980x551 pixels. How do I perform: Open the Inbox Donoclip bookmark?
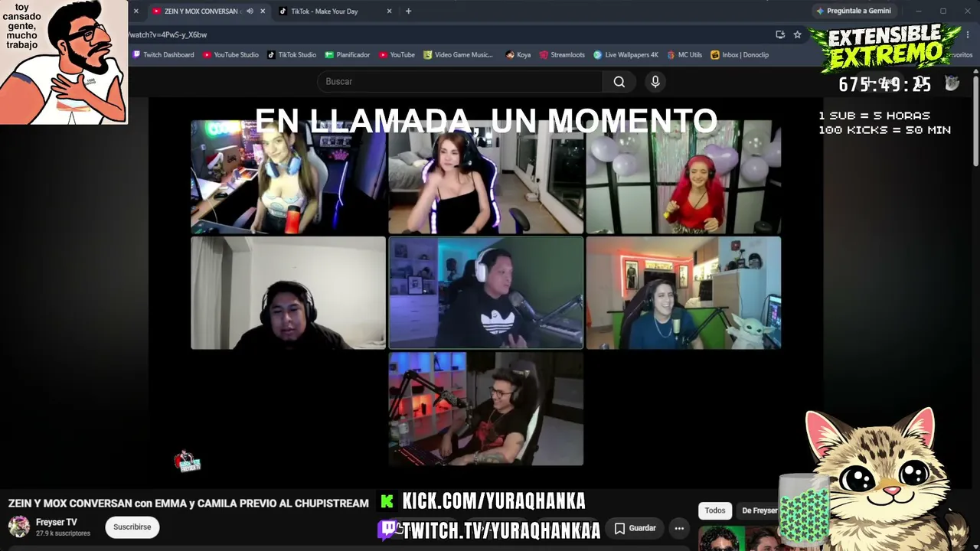[x=740, y=55]
